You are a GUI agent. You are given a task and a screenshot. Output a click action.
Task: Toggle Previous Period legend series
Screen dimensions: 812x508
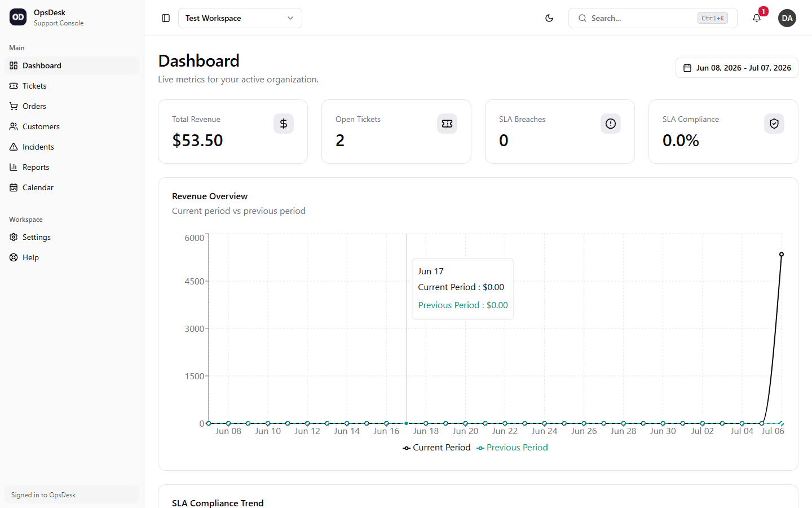(x=512, y=448)
